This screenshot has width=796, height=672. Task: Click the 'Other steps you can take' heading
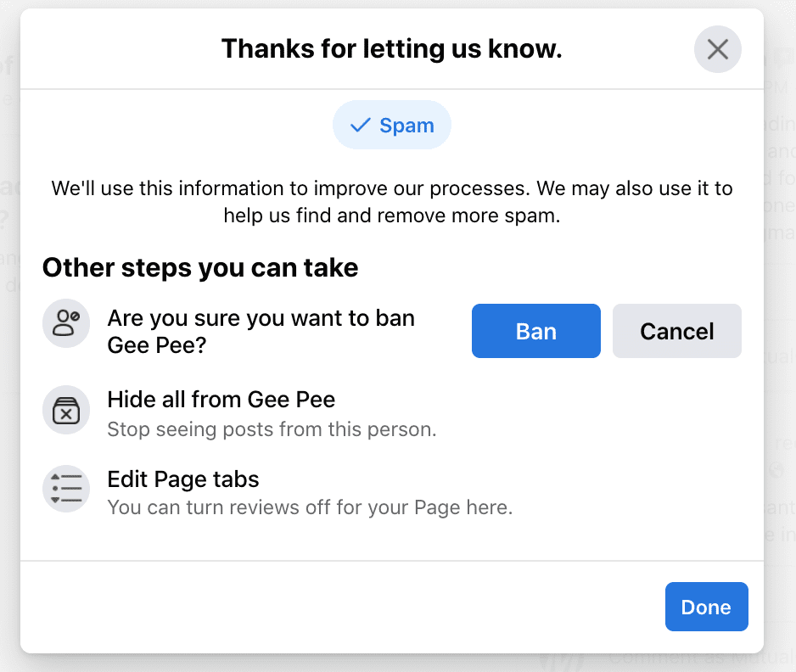(x=200, y=267)
